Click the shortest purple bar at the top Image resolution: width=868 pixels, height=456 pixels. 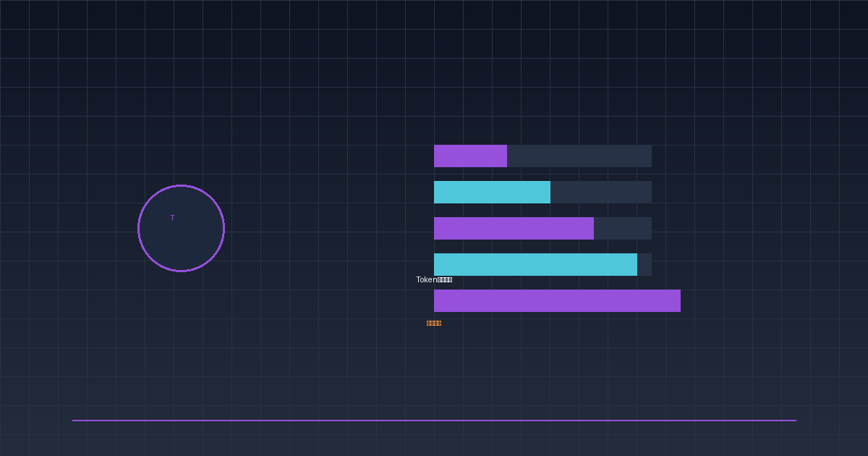470,156
